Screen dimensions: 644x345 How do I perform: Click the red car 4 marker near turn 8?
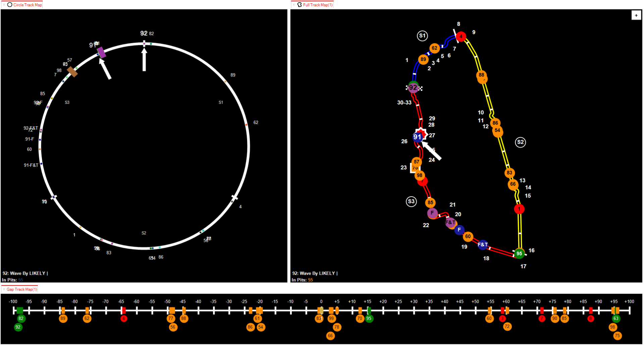click(461, 37)
